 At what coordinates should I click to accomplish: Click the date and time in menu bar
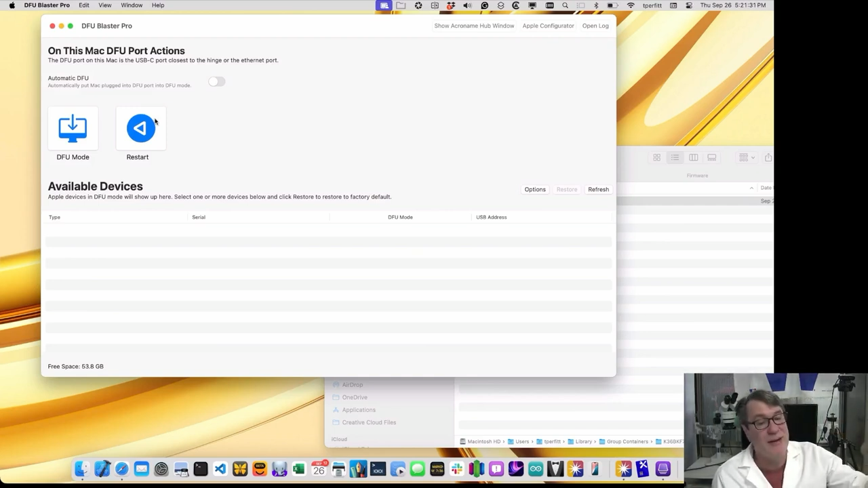pyautogui.click(x=733, y=5)
